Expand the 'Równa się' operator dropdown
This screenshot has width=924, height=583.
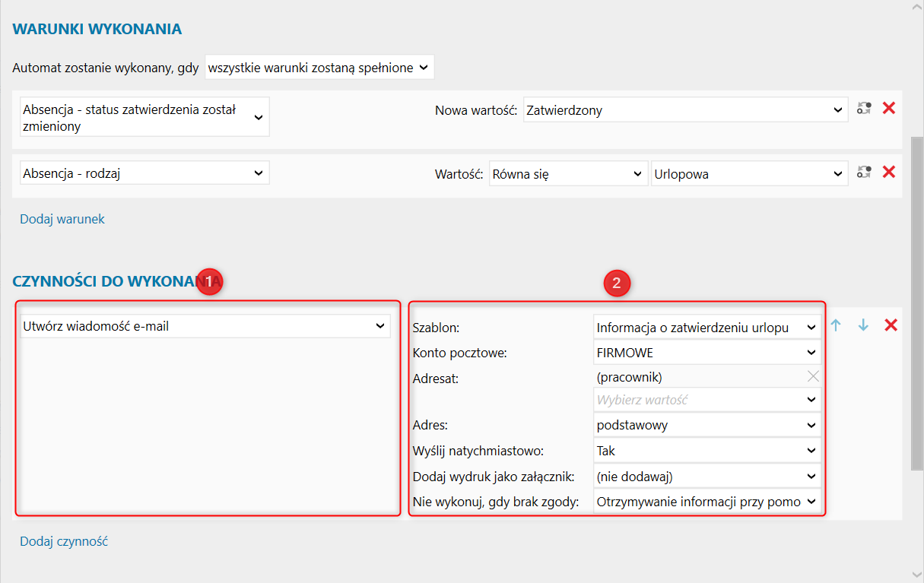(567, 174)
